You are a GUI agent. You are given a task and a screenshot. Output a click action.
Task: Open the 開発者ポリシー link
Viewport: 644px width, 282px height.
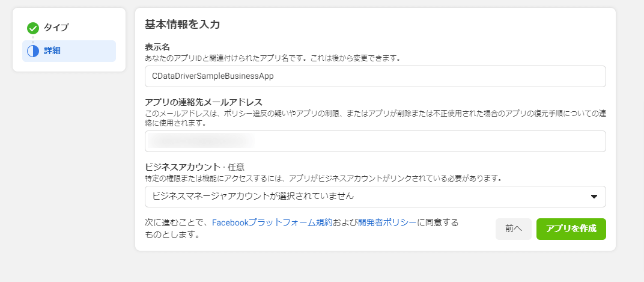coord(387,222)
